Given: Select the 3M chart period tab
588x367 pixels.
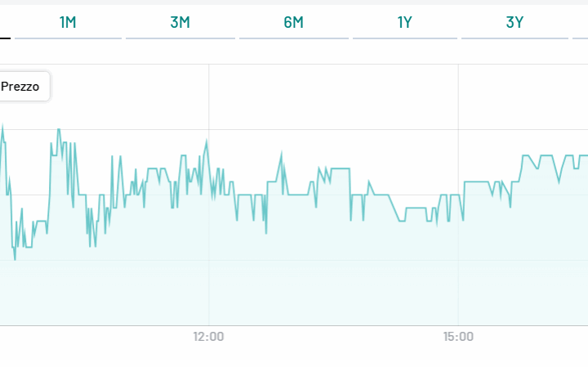Looking at the screenshot, I should pos(180,22).
